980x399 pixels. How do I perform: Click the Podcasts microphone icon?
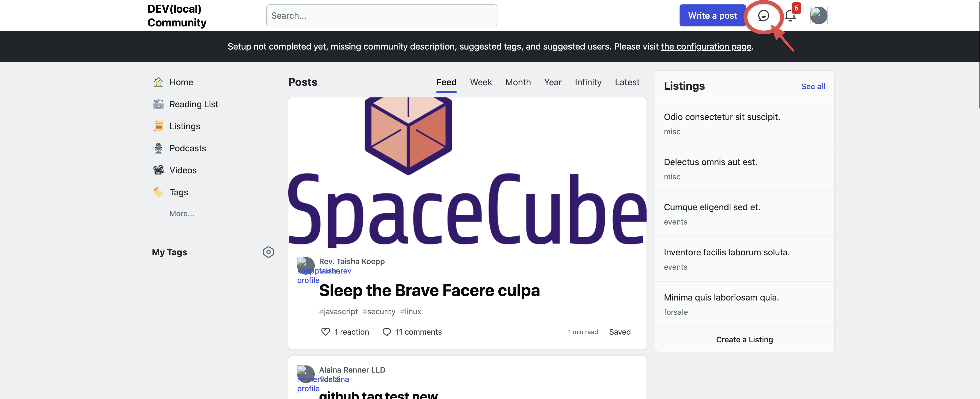pos(158,148)
